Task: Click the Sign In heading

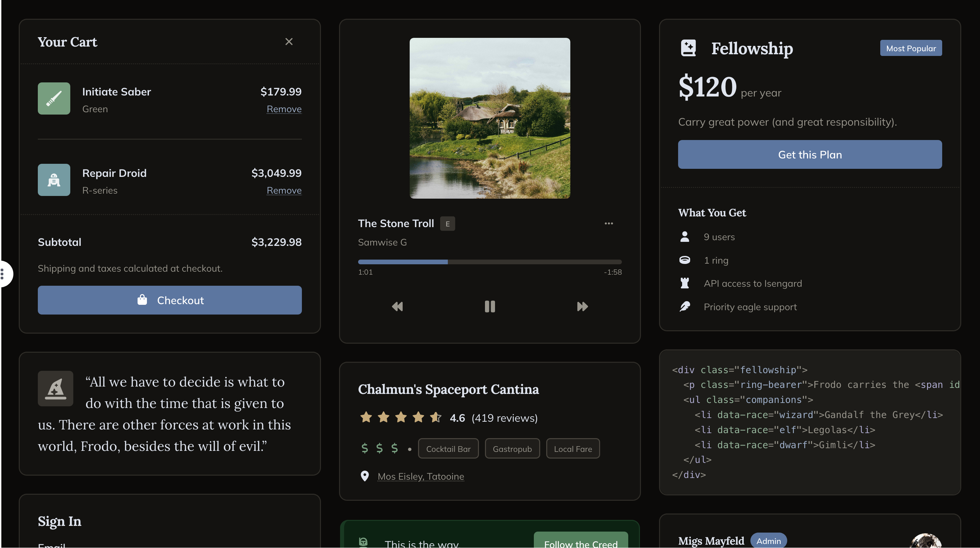Action: pyautogui.click(x=59, y=521)
